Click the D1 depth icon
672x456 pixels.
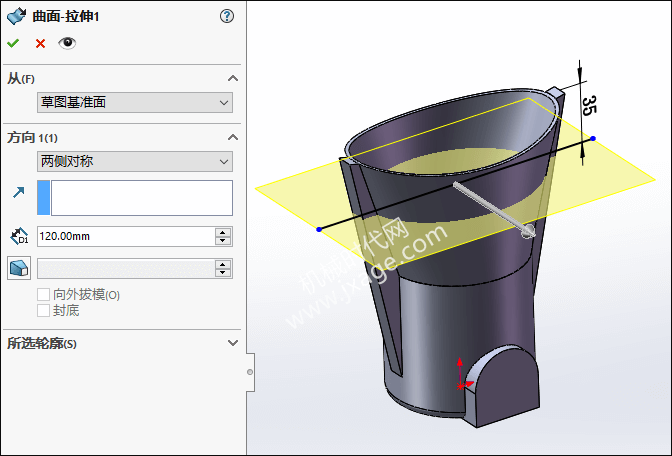coord(18,237)
